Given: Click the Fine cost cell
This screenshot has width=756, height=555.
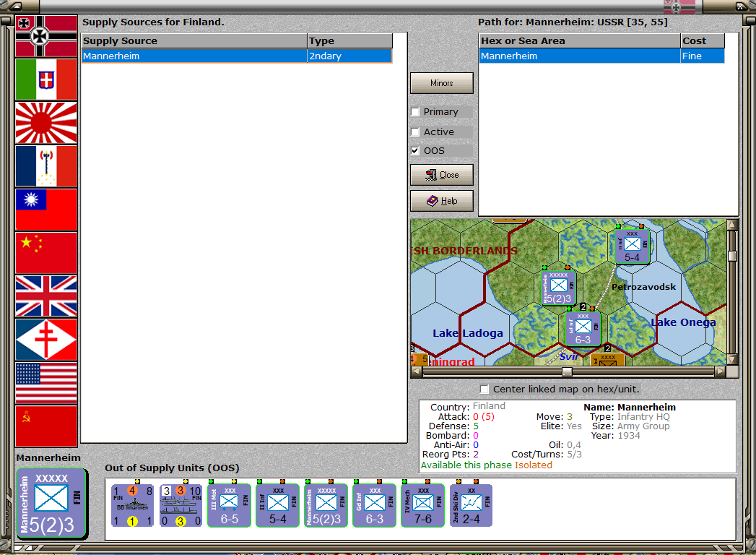Looking at the screenshot, I should [x=703, y=56].
